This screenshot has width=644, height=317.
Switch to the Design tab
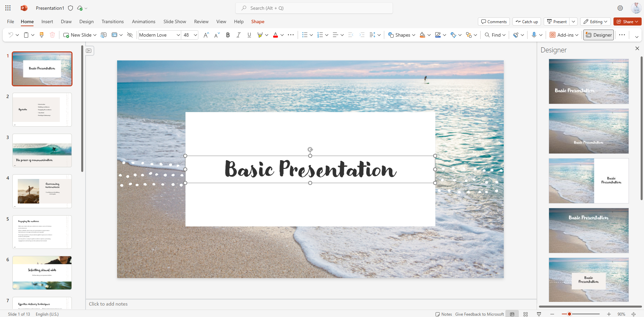tap(87, 21)
